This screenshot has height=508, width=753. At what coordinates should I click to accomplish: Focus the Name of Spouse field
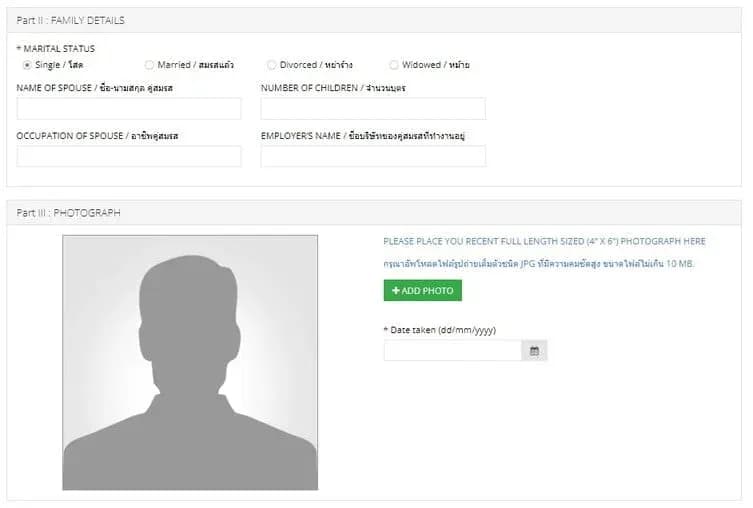pyautogui.click(x=129, y=109)
